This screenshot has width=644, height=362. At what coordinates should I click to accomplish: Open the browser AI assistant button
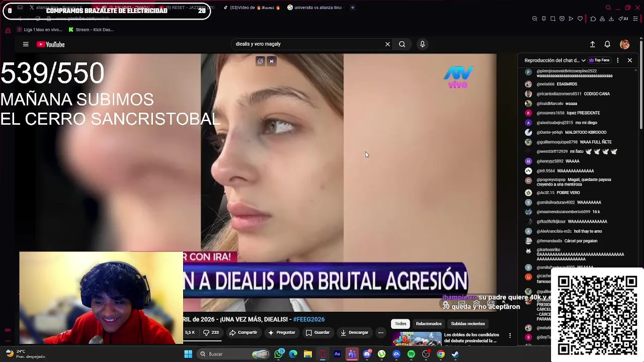click(623, 19)
